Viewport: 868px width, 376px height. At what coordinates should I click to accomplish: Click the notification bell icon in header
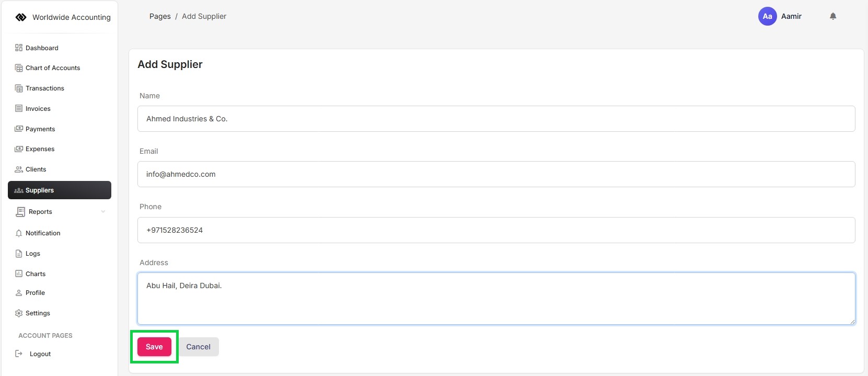[833, 16]
